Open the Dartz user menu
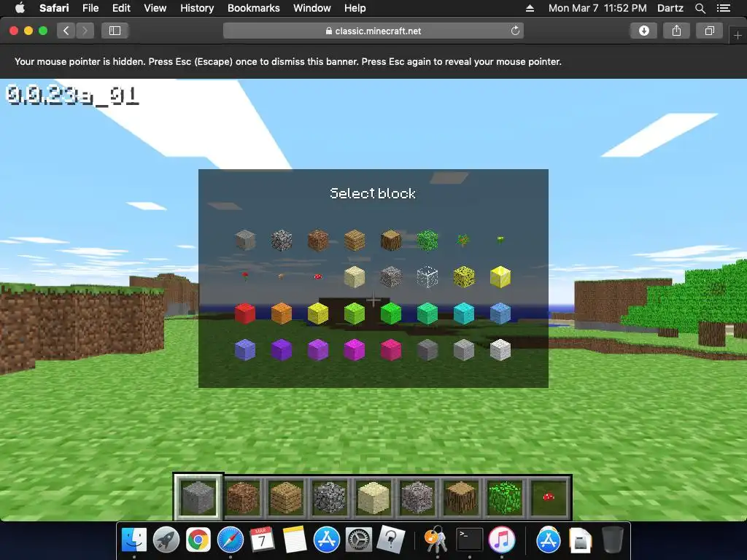Image resolution: width=747 pixels, height=560 pixels. tap(670, 8)
